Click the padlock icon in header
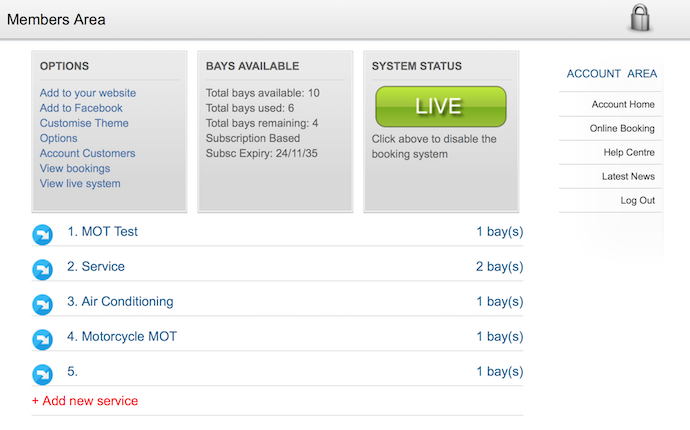 tap(640, 19)
